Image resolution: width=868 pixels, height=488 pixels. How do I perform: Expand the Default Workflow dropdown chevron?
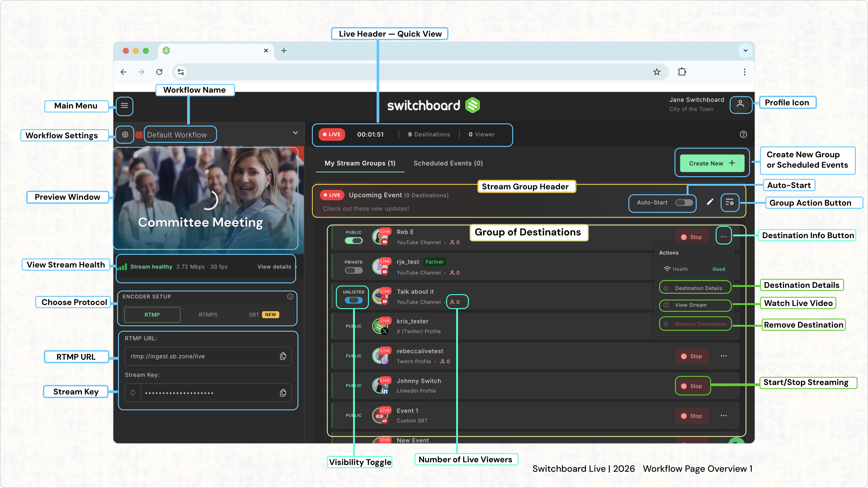coord(295,133)
